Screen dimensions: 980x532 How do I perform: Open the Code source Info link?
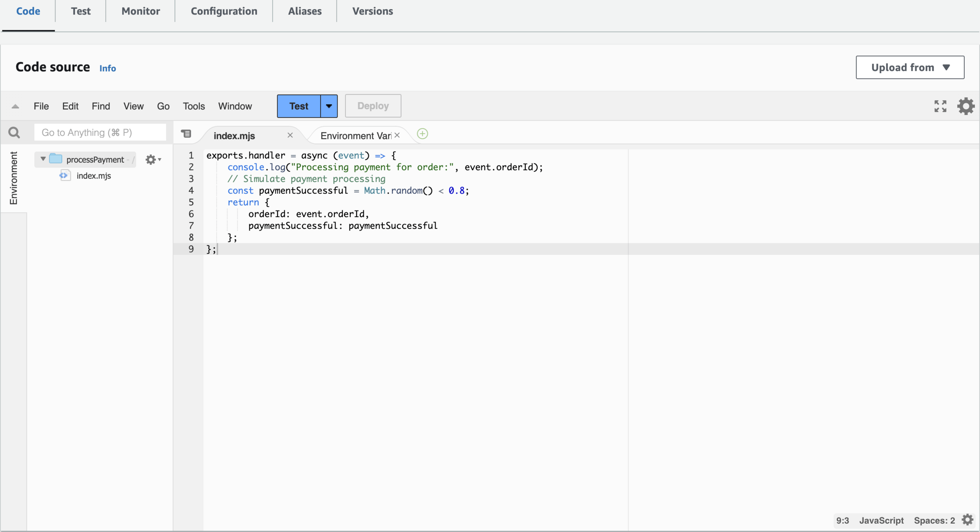(x=108, y=68)
